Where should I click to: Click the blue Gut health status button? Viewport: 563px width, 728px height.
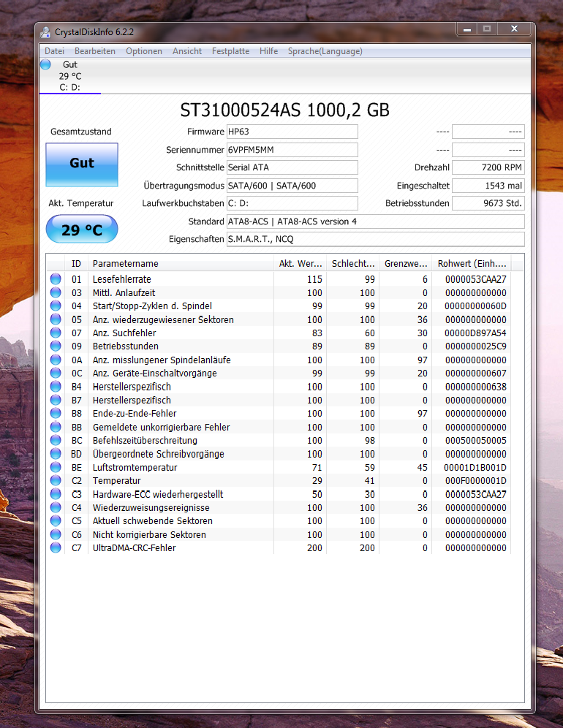(x=82, y=164)
